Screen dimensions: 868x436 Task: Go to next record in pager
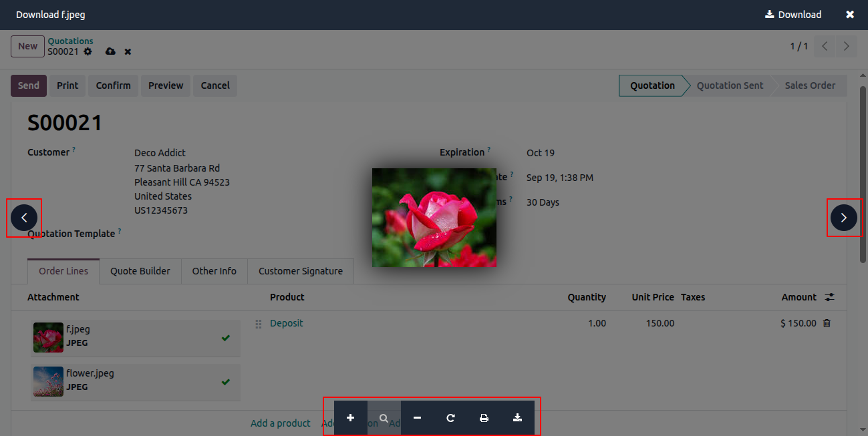[x=847, y=46]
